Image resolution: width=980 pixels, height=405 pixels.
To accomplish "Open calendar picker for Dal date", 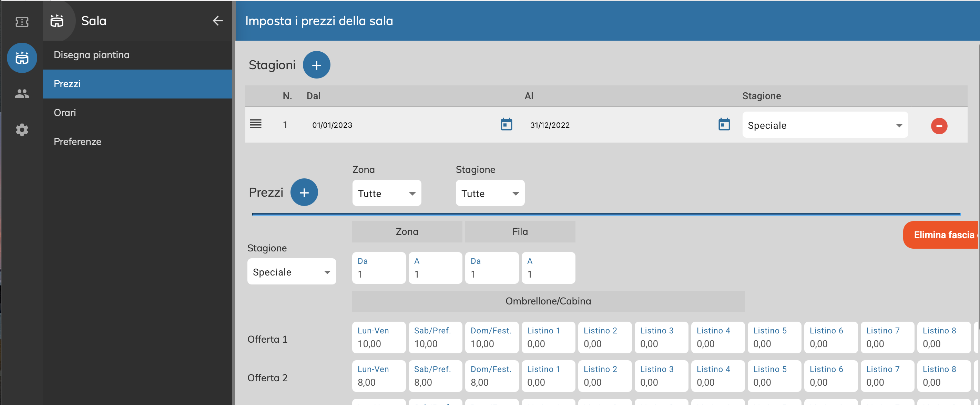I will coord(506,124).
